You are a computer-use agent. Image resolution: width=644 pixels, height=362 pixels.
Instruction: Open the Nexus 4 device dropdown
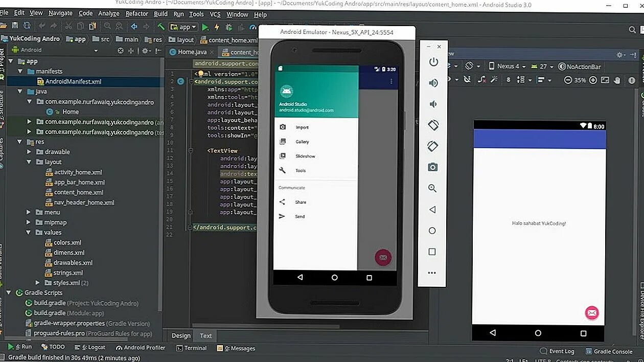[507, 66]
